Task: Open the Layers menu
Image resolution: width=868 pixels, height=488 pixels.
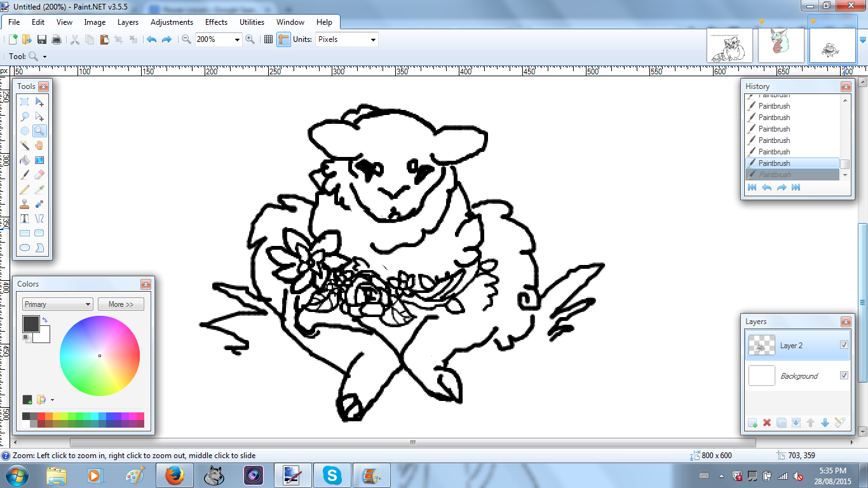Action: 128,22
